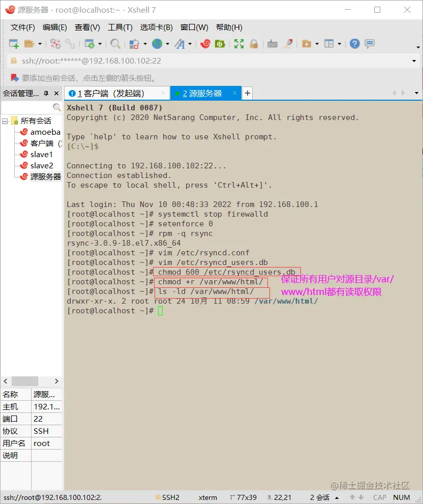This screenshot has height=504, width=423.
Task: Expand the globe encoding dropdown arrow
Action: [167, 44]
